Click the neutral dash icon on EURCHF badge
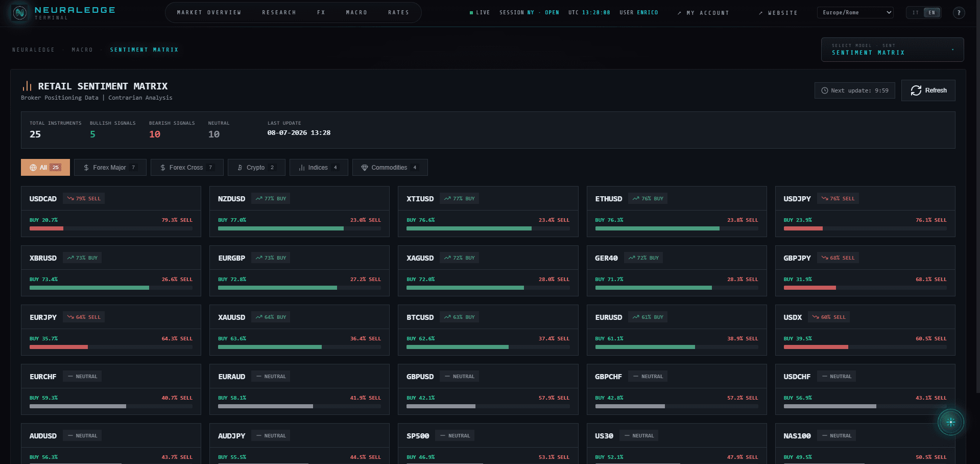Viewport: 980px width, 464px height. (x=70, y=376)
